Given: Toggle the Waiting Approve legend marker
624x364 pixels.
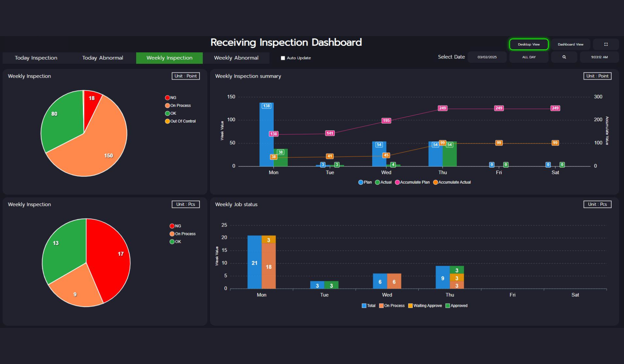Looking at the screenshot, I should [x=410, y=305].
